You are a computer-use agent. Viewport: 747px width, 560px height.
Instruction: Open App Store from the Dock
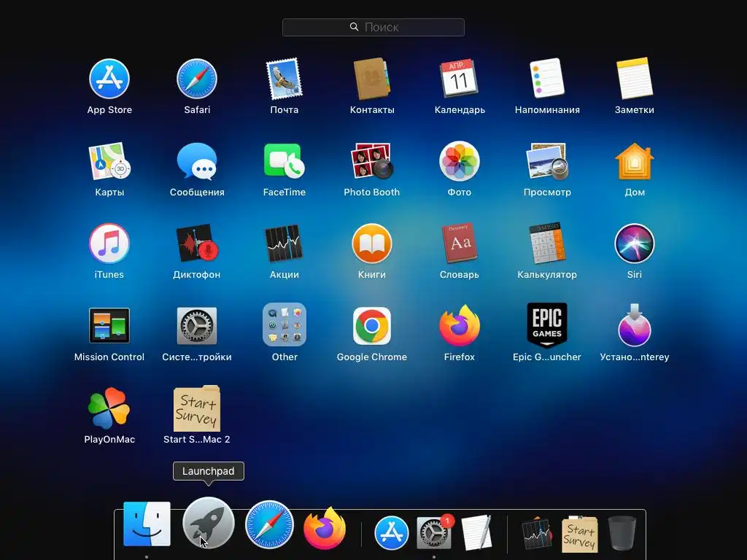tap(392, 533)
